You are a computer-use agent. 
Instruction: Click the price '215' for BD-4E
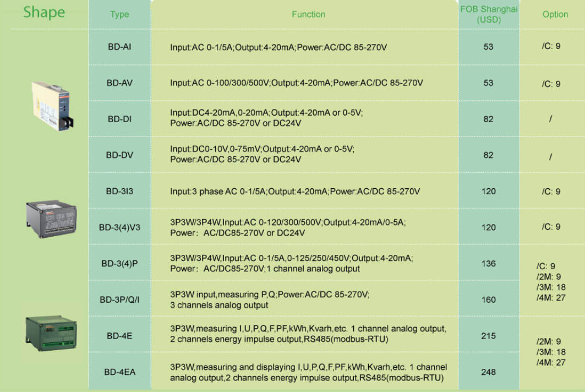coord(488,336)
